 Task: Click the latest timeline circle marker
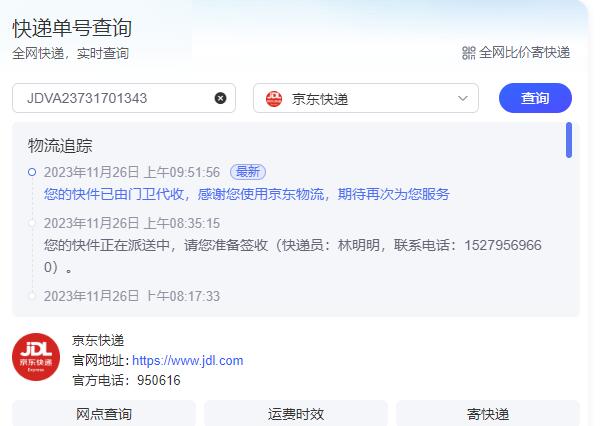pyautogui.click(x=32, y=172)
